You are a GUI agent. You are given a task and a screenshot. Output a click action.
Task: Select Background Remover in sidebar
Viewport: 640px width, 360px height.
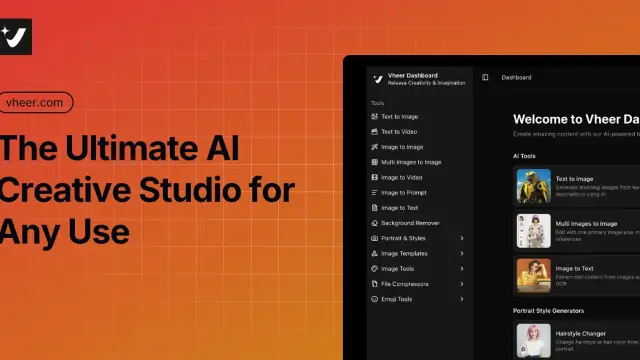(x=410, y=223)
